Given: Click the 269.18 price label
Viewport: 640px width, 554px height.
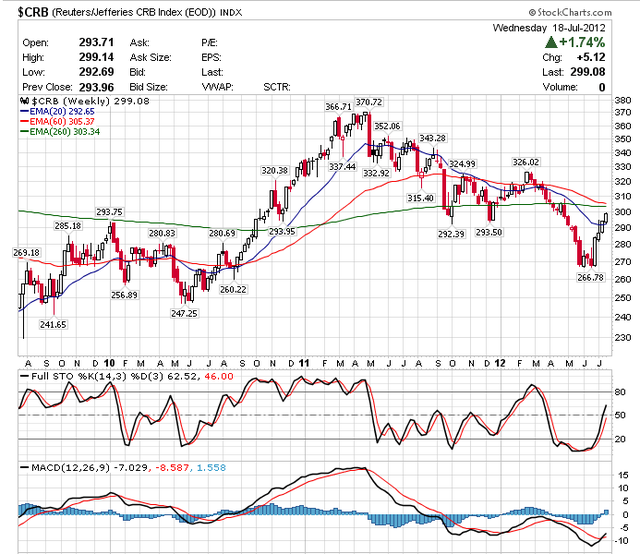Looking at the screenshot, I should coord(27,253).
